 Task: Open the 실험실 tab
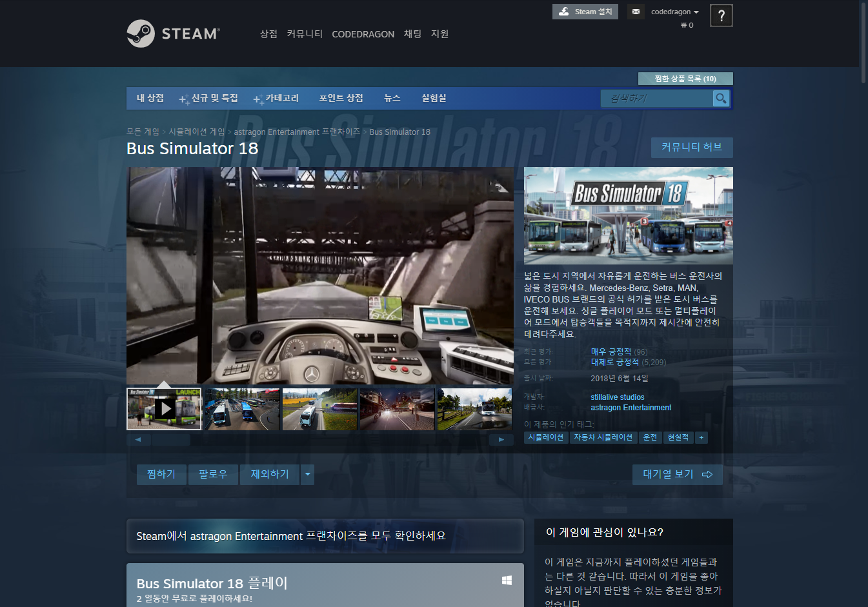434,98
